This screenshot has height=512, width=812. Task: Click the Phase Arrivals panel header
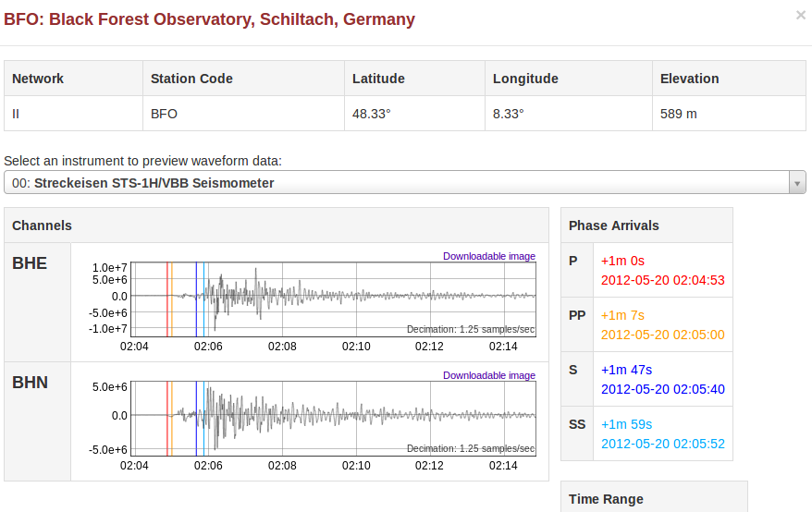pos(613,226)
